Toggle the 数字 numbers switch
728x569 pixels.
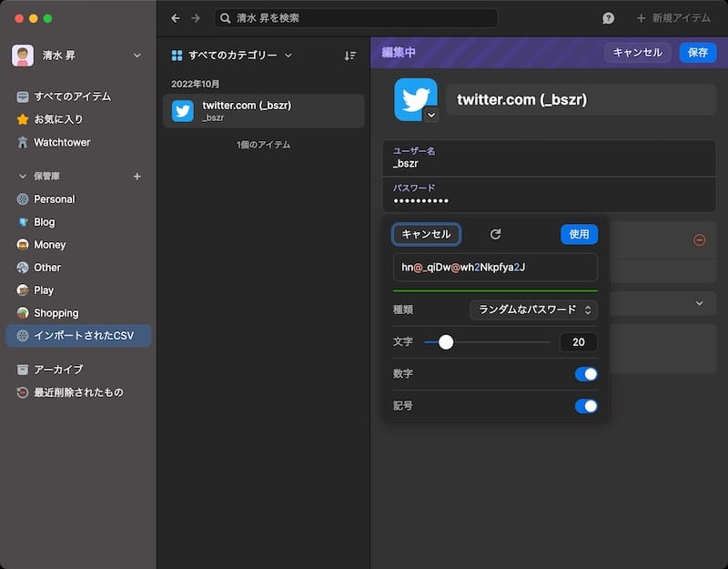586,374
